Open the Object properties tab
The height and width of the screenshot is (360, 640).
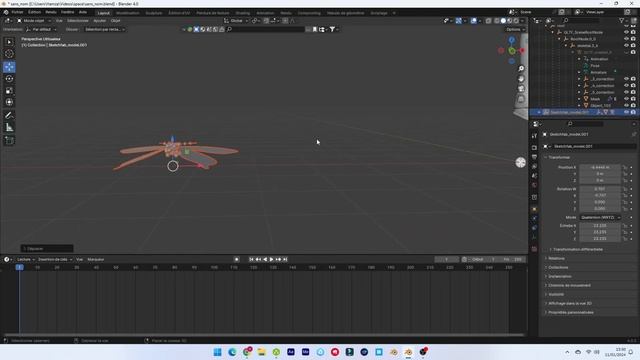pos(534,209)
